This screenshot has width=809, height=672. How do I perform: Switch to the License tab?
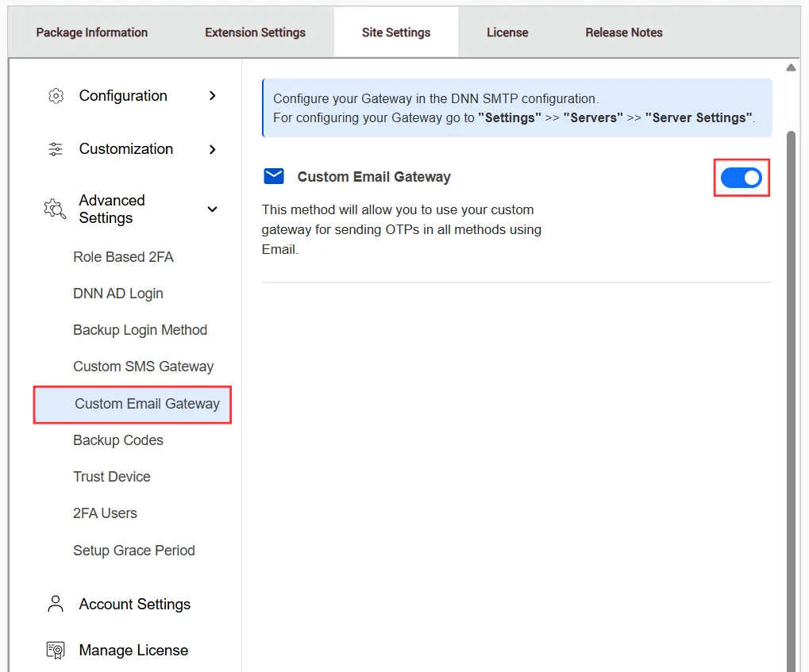tap(507, 32)
